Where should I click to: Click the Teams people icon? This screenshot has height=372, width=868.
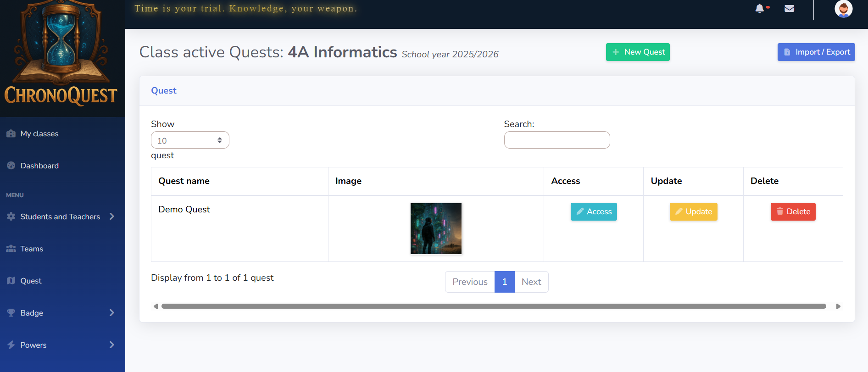pyautogui.click(x=11, y=249)
